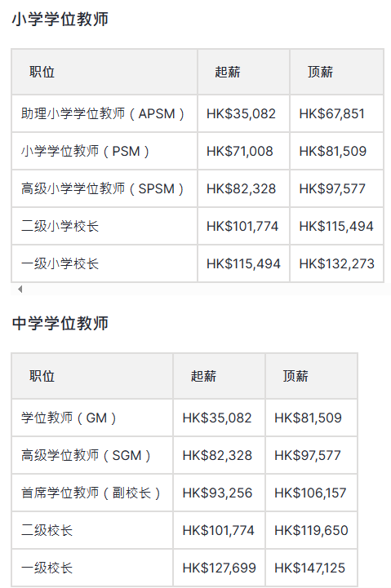Image resolution: width=391 pixels, height=588 pixels.
Task: Click the HK$71,008 starting salary cell
Action: click(x=243, y=151)
